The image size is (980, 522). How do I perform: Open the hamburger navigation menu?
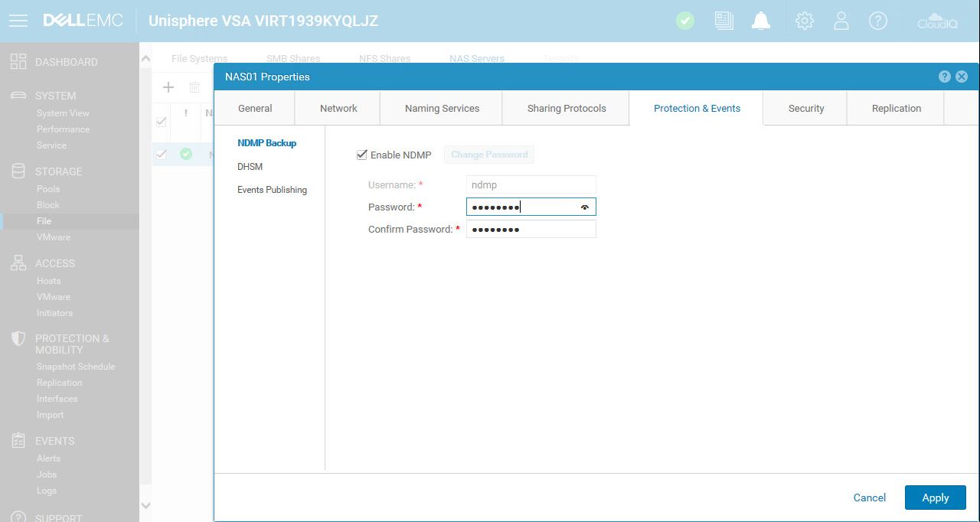[18, 21]
